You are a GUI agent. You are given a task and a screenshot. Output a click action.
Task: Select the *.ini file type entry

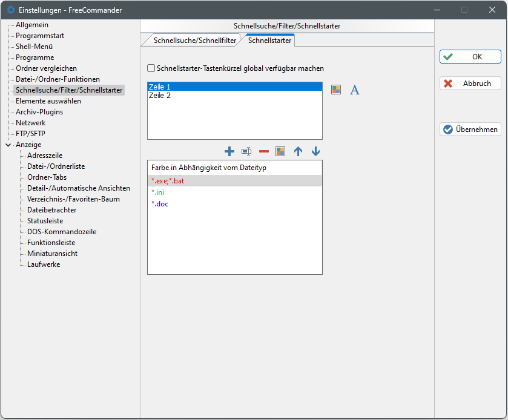[x=157, y=192]
